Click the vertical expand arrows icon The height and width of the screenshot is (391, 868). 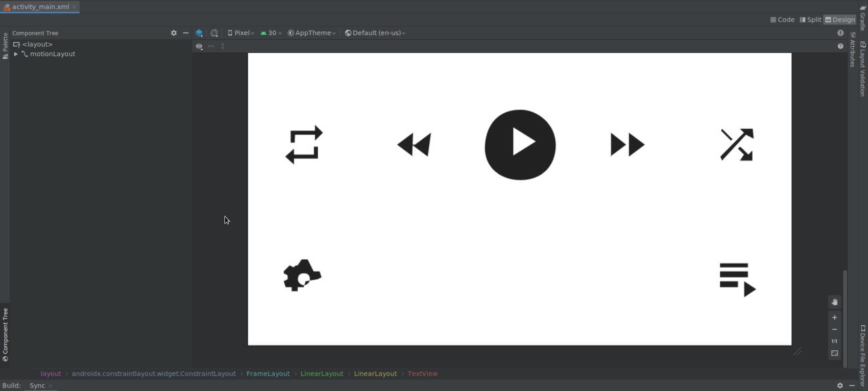click(222, 46)
